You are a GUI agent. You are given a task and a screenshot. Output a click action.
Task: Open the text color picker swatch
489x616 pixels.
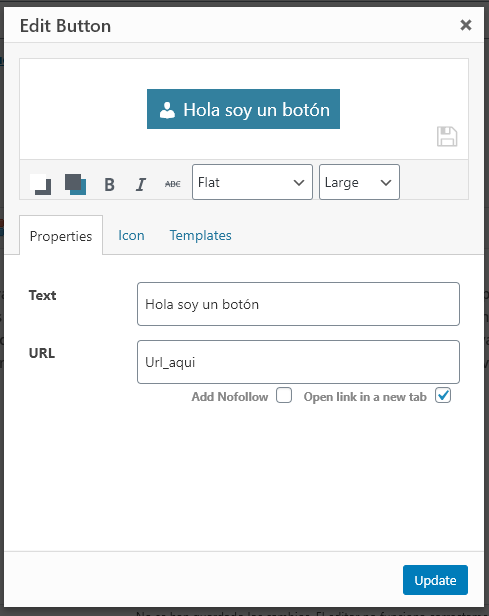[40, 184]
